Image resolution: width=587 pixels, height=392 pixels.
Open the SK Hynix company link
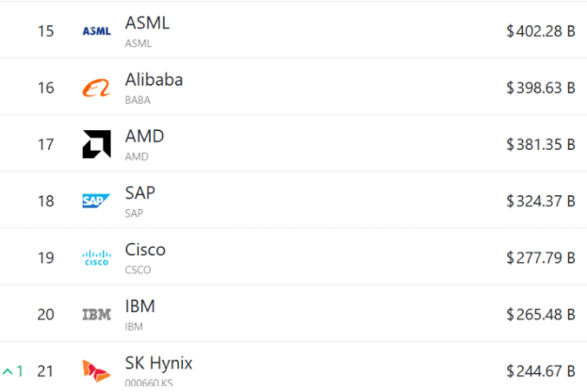(x=158, y=362)
